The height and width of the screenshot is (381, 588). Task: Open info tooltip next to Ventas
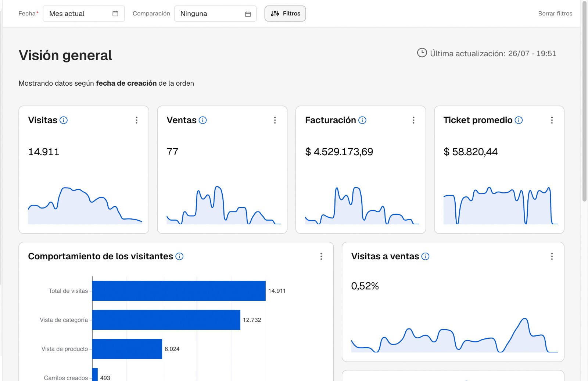[203, 120]
